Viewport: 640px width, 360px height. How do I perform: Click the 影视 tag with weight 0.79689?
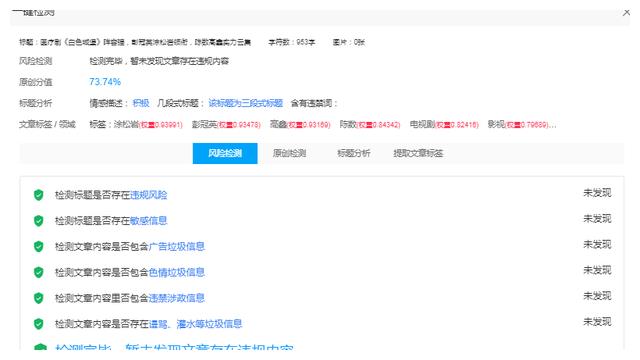coord(518,124)
